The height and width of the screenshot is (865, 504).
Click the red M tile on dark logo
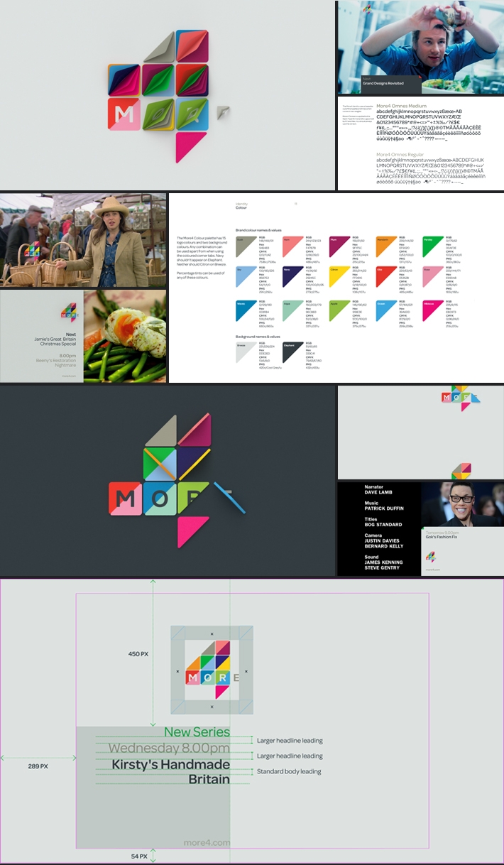click(x=124, y=498)
